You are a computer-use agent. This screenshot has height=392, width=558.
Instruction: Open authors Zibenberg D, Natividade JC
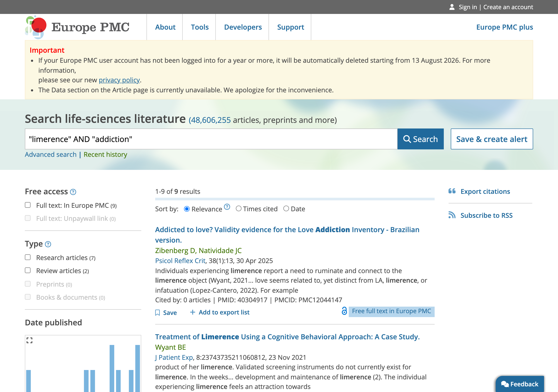click(x=198, y=250)
